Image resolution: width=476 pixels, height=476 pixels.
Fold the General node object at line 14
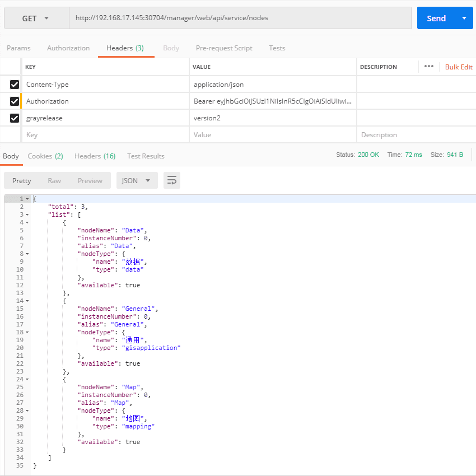[x=27, y=301]
